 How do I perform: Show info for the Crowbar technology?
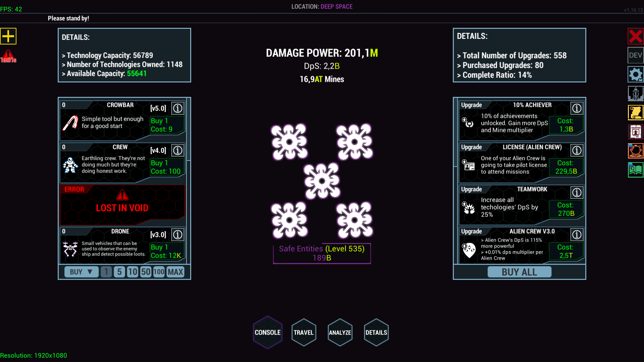(x=178, y=108)
